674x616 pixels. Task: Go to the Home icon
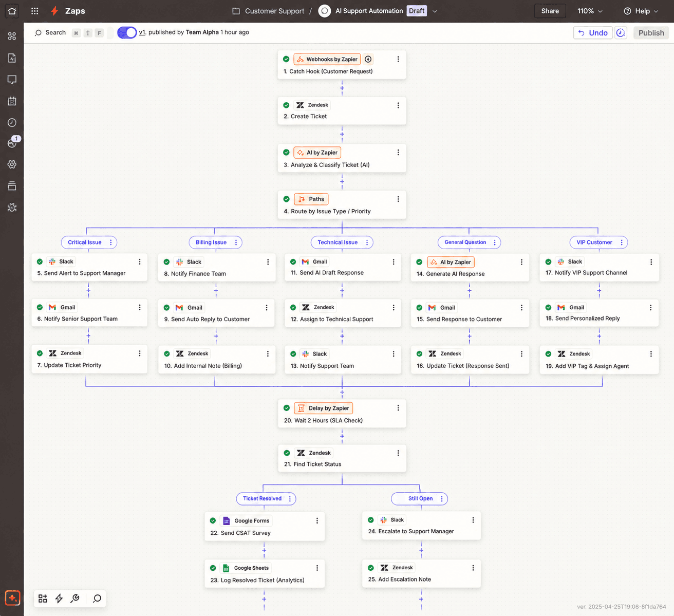[12, 11]
